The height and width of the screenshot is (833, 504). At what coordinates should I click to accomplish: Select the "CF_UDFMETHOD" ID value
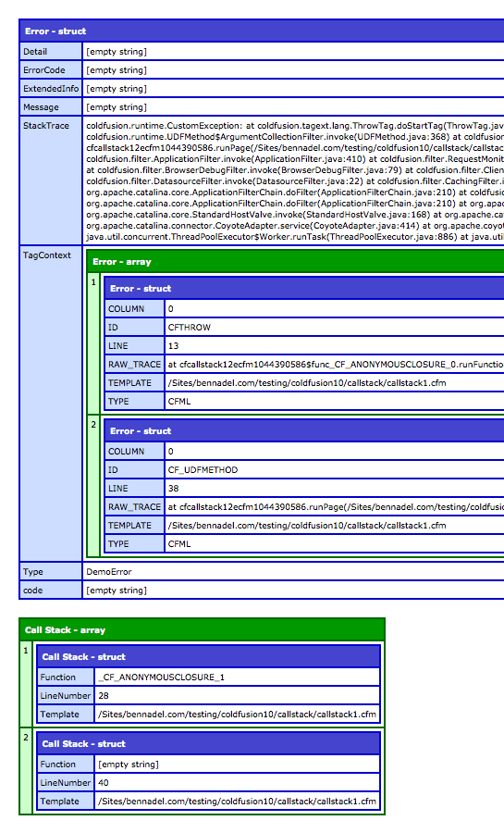[203, 469]
